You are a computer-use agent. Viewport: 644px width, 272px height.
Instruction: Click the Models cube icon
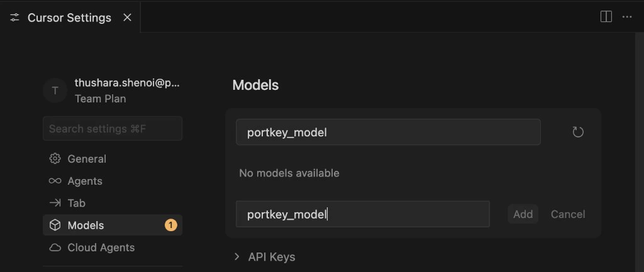(55, 225)
